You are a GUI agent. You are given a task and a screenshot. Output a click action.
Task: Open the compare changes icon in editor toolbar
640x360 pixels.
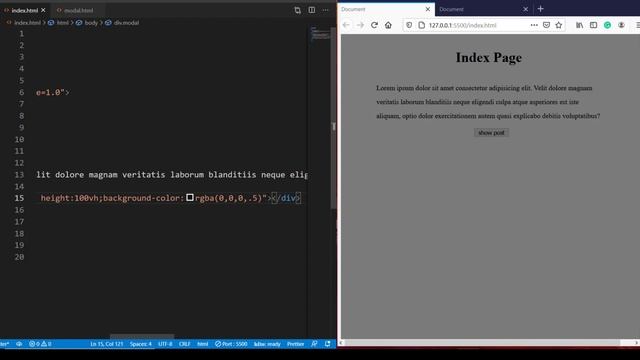coord(298,10)
